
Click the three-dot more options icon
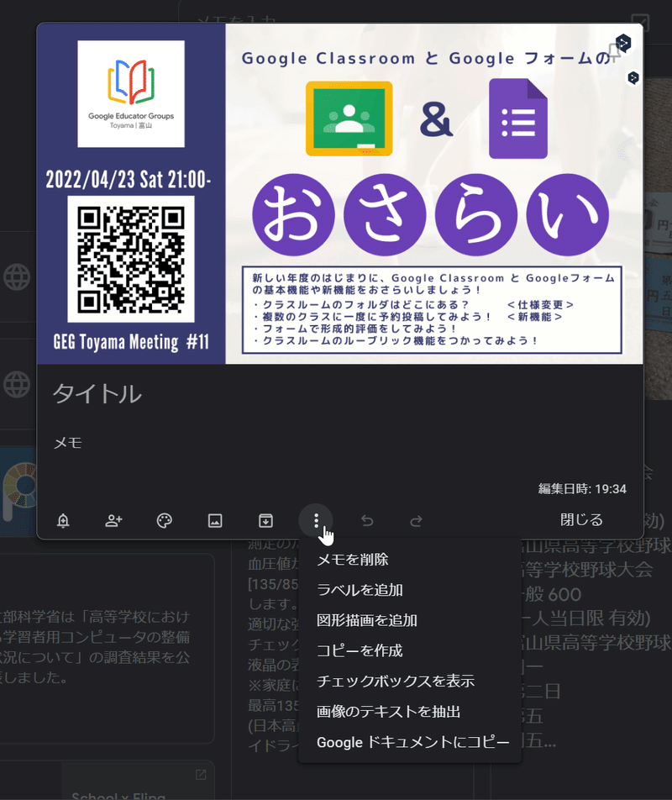[316, 520]
